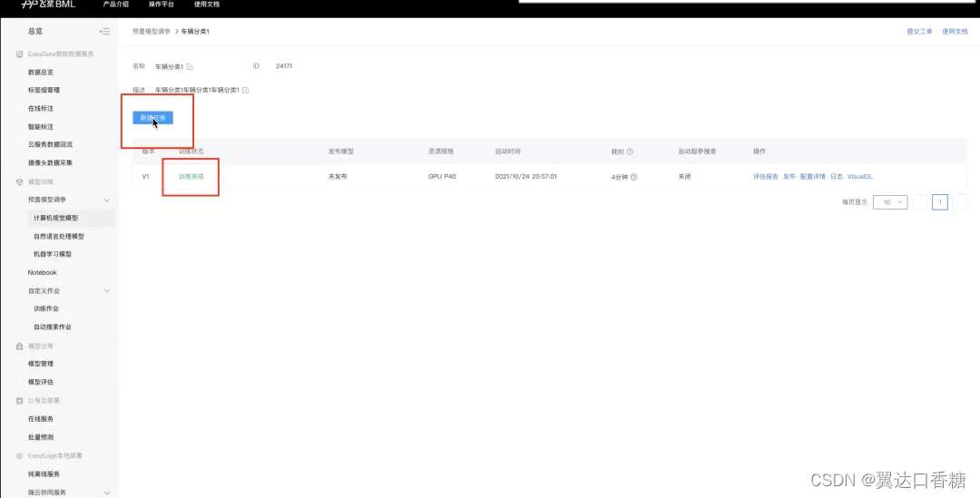Collapse the 预置模型调参 submenu chevron

click(x=107, y=200)
